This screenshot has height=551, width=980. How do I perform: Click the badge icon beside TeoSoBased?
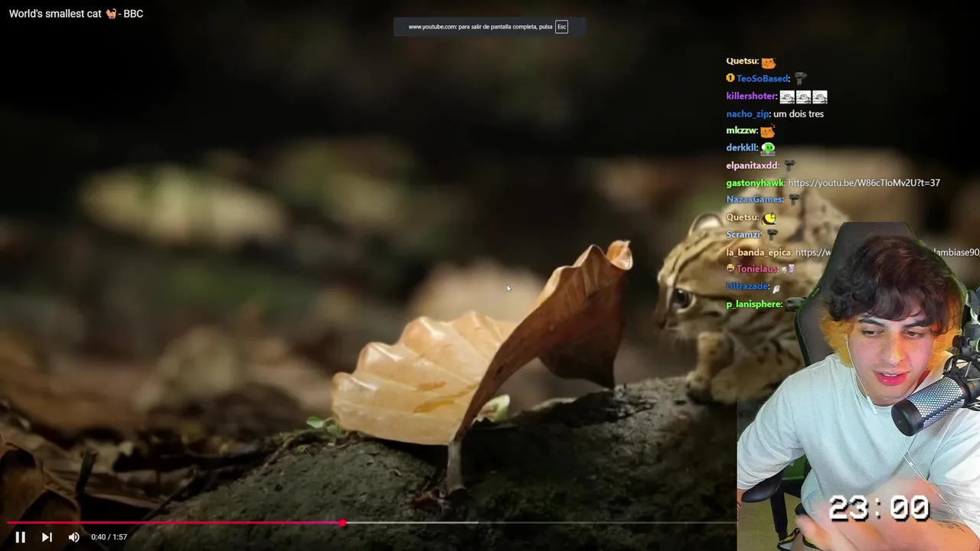coord(730,78)
